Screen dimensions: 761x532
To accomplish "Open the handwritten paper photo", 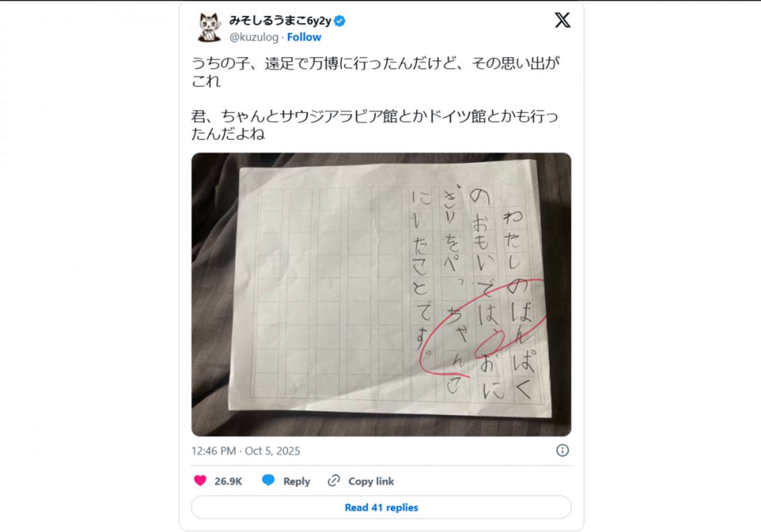I will coord(381,294).
